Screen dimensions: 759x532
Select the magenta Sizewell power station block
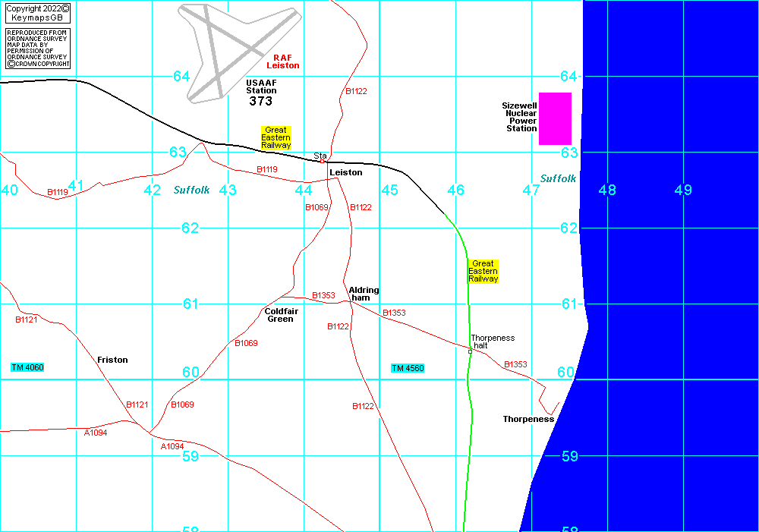point(555,118)
